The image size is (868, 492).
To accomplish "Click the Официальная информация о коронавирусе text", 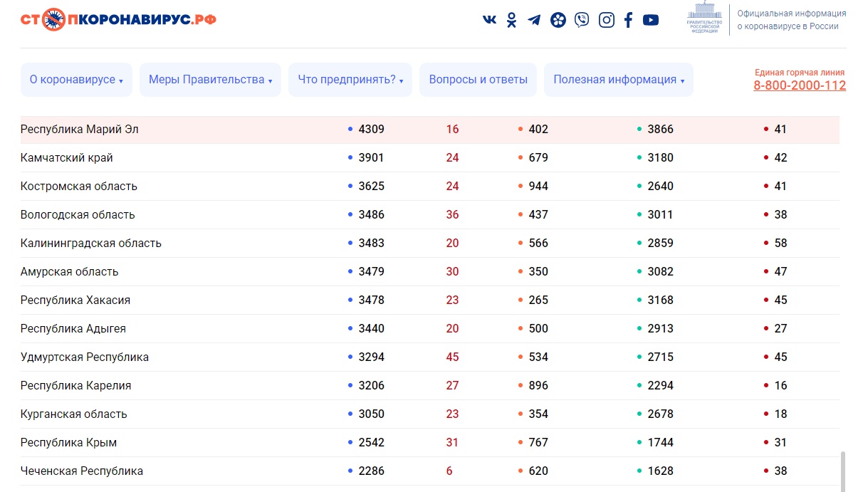I will [x=791, y=20].
